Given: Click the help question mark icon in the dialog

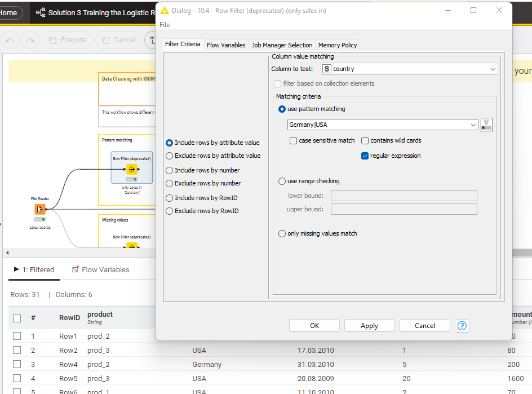Looking at the screenshot, I should (462, 326).
